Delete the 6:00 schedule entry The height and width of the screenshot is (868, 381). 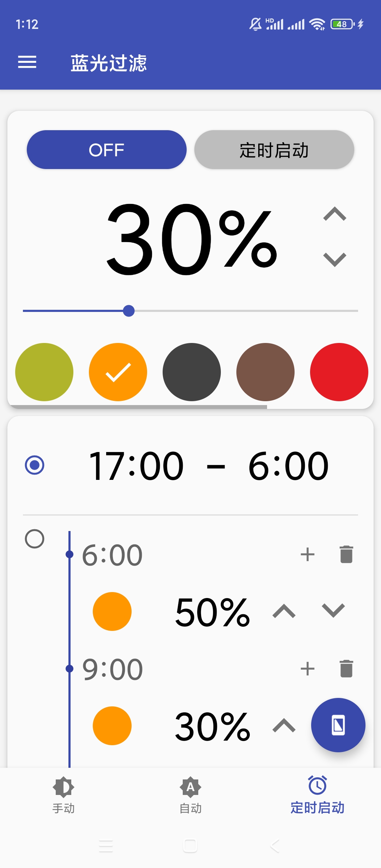(x=346, y=554)
